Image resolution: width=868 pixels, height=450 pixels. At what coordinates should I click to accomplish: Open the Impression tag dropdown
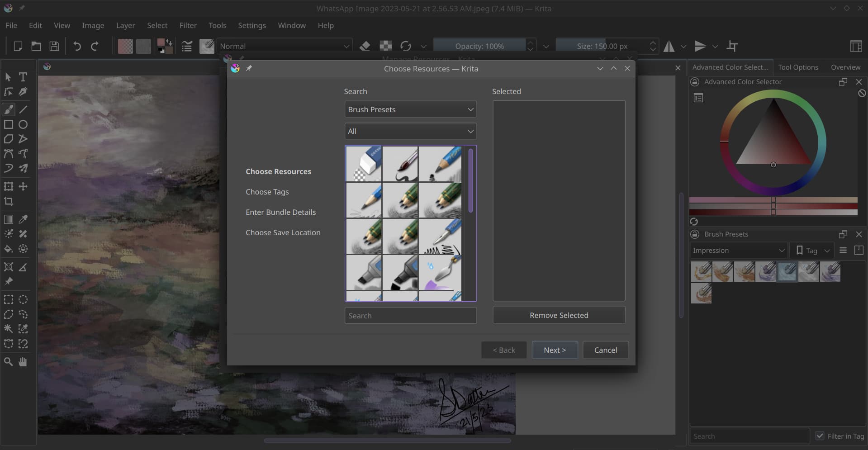pyautogui.click(x=738, y=251)
